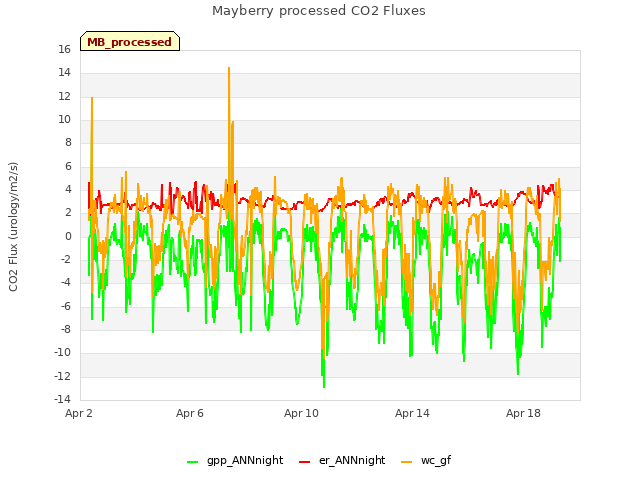Click the Apr 14 x-axis label

tap(412, 413)
